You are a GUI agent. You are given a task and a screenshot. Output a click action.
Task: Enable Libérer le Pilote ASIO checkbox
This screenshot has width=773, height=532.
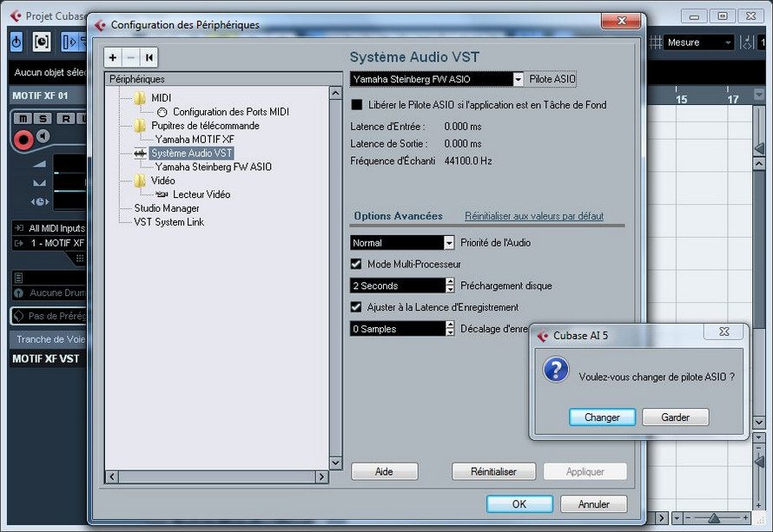coord(356,105)
